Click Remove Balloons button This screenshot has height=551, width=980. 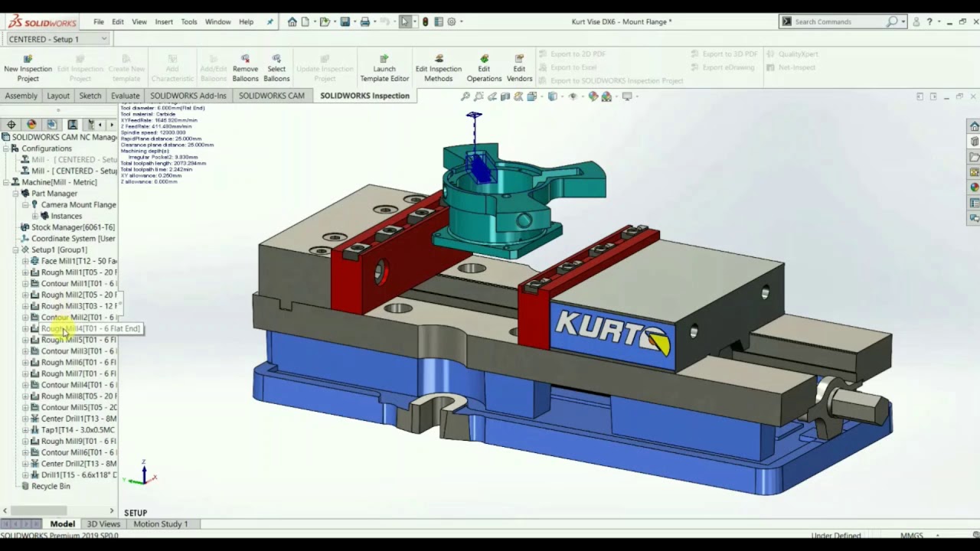245,68
